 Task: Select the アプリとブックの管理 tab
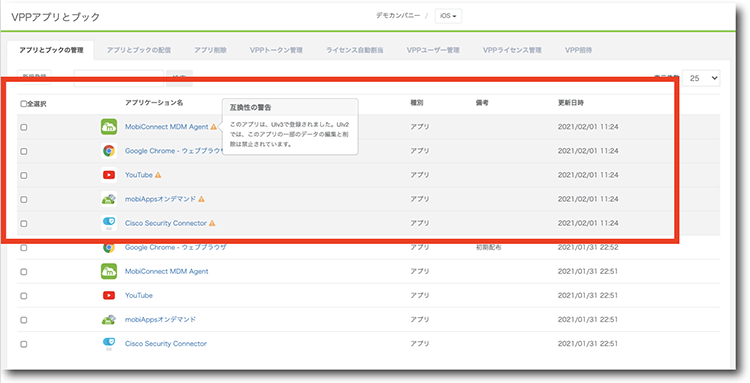(51, 50)
